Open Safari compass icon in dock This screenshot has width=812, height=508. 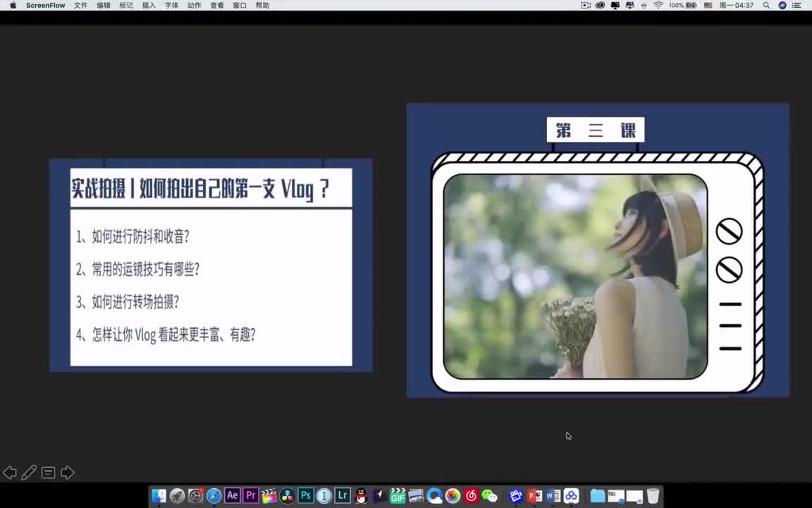coord(214,496)
